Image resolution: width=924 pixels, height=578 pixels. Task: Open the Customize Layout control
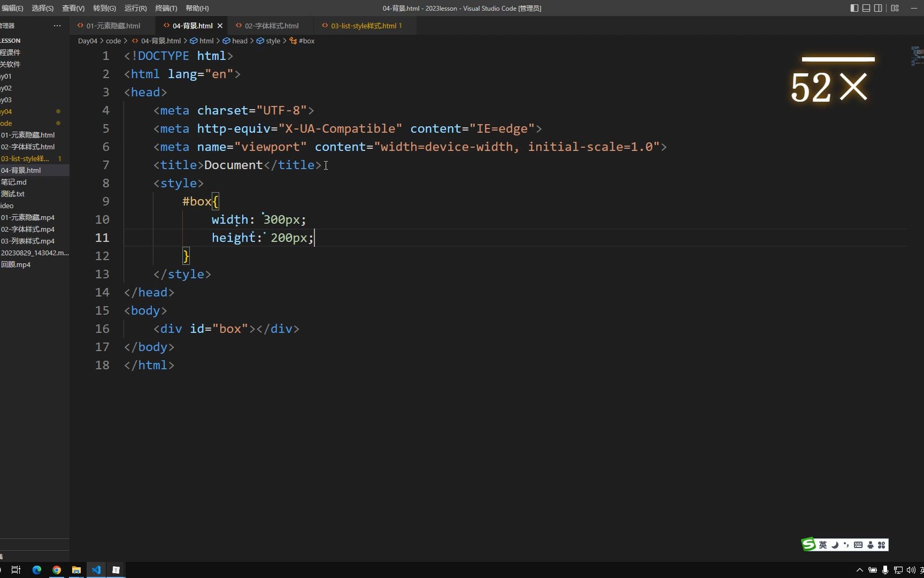[x=894, y=8]
